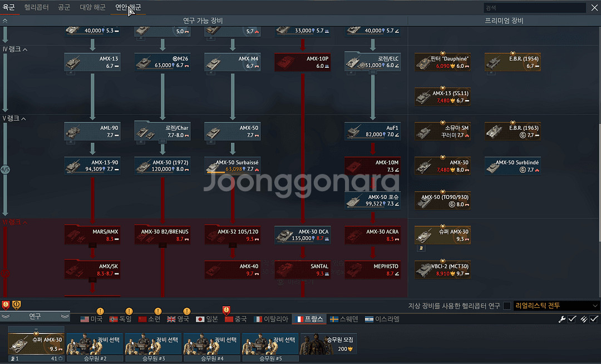Open the 연안 해군 tab

click(128, 7)
